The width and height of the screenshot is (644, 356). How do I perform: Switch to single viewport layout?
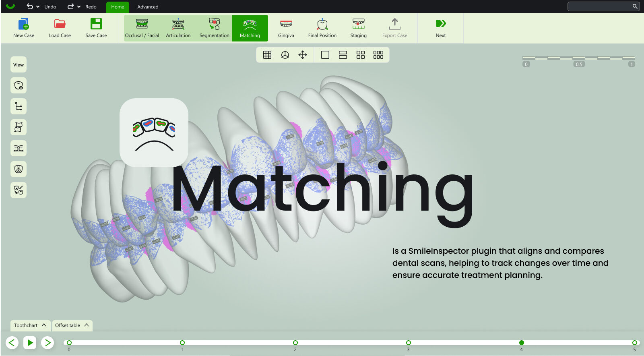point(325,55)
